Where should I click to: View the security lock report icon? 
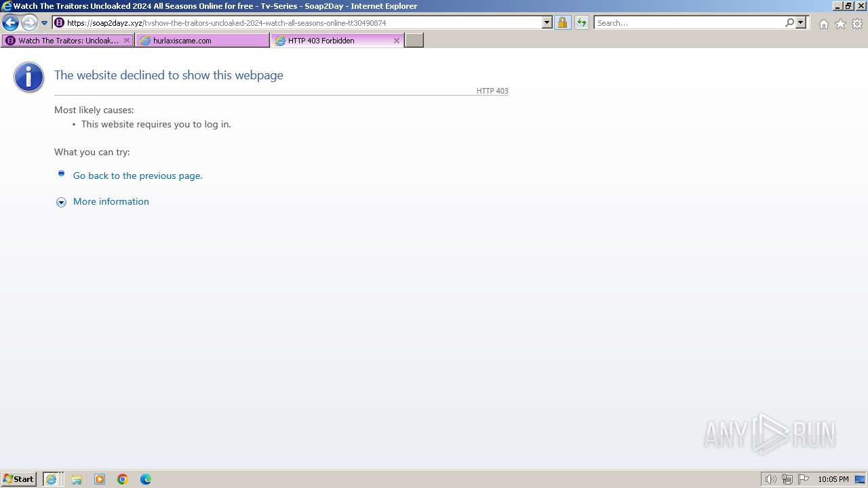tap(562, 23)
